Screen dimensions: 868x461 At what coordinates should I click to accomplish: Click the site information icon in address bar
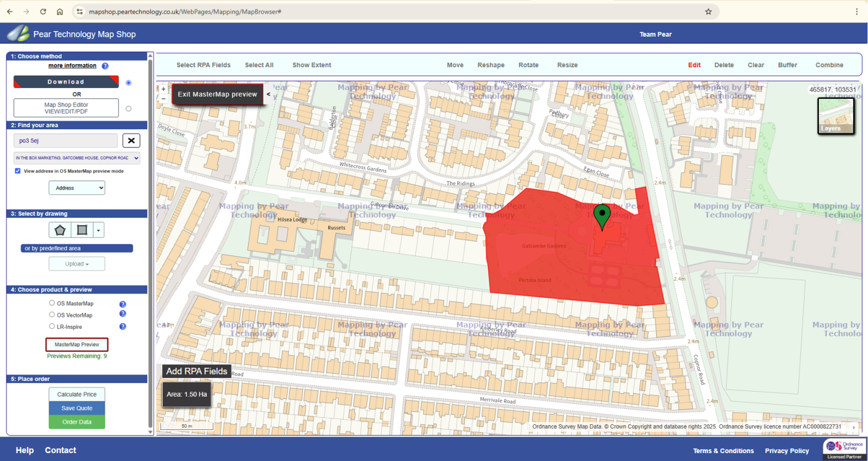click(79, 11)
